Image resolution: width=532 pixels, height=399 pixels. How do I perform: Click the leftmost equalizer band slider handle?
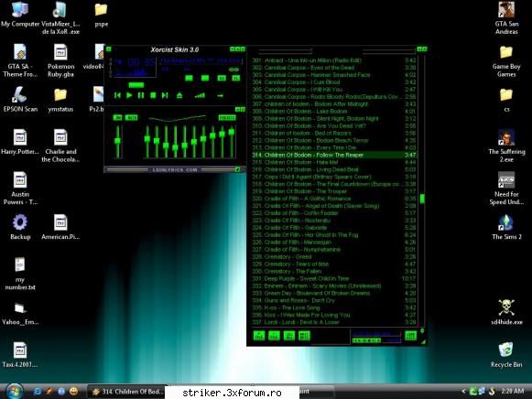pyautogui.click(x=147, y=139)
